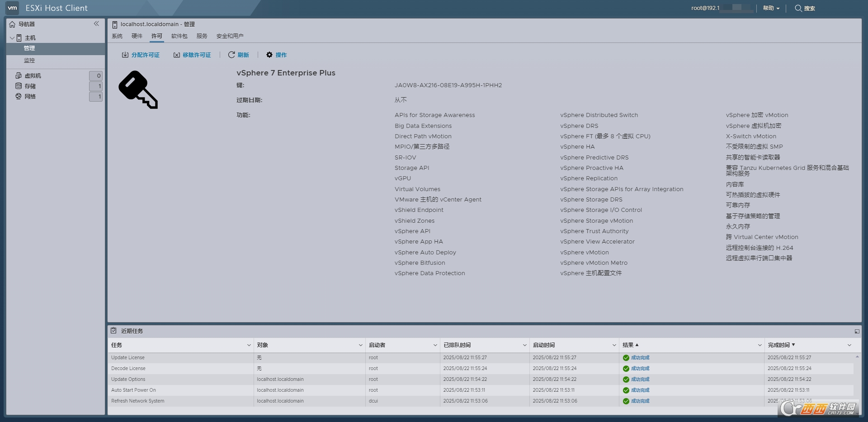Click the Assign License (分配许可证) icon
Image resolution: width=868 pixels, height=422 pixels.
point(125,55)
